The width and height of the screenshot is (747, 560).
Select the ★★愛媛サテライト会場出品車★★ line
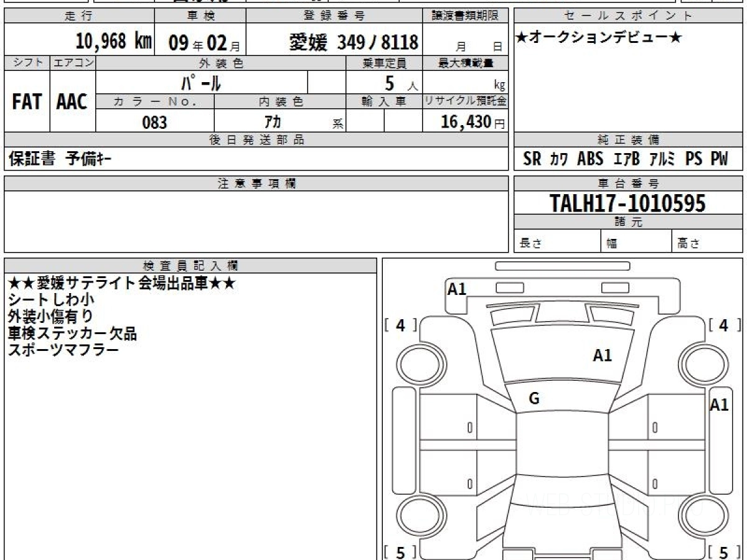[x=121, y=283]
